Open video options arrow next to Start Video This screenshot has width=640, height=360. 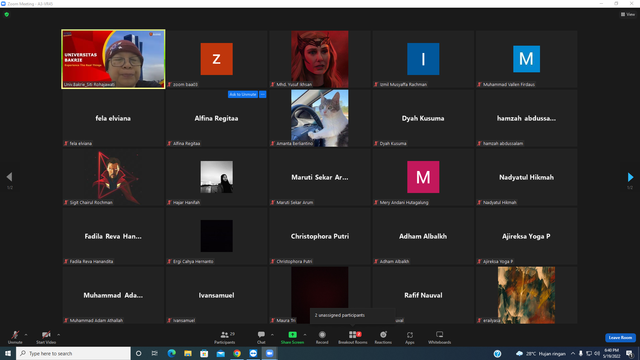pos(59,335)
